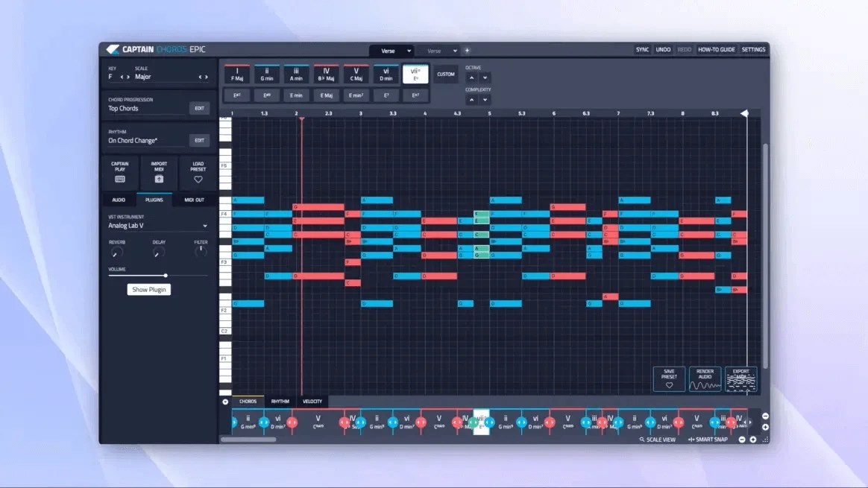Screen dimensions: 868x488
Task: Open Scale View magnifier
Action: point(658,440)
